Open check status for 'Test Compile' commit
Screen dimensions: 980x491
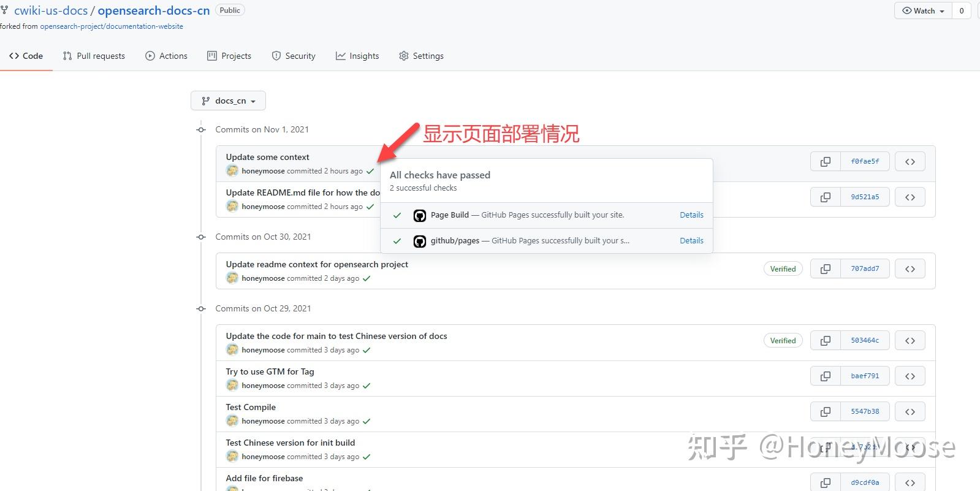[x=367, y=421]
